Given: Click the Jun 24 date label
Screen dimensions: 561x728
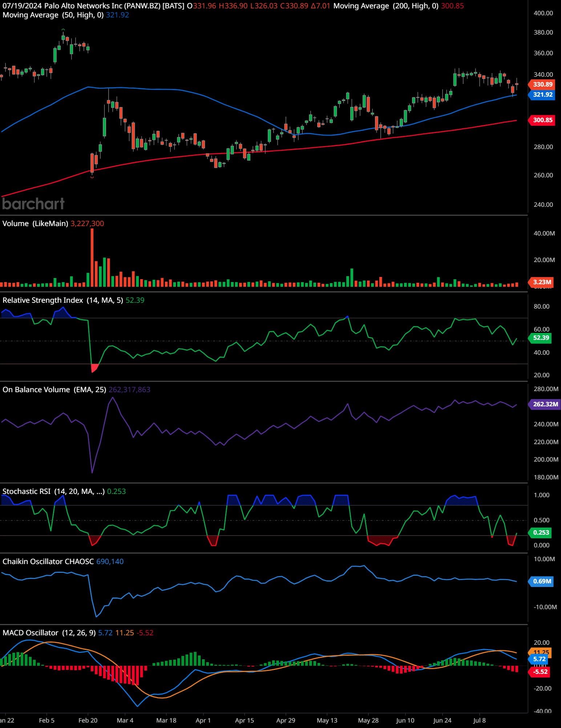Looking at the screenshot, I should pos(442,720).
